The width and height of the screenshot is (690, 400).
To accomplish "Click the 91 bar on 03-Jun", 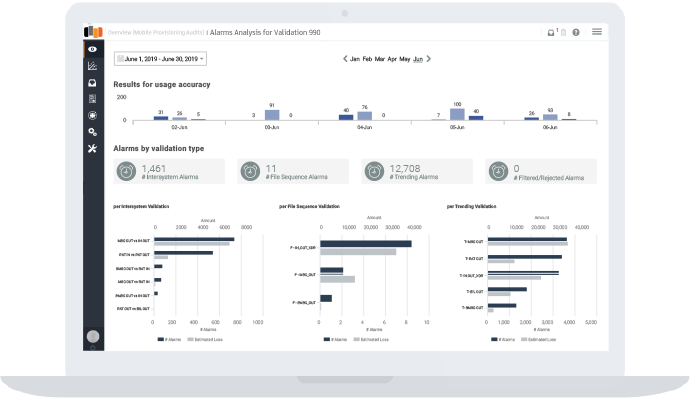I will (x=272, y=115).
